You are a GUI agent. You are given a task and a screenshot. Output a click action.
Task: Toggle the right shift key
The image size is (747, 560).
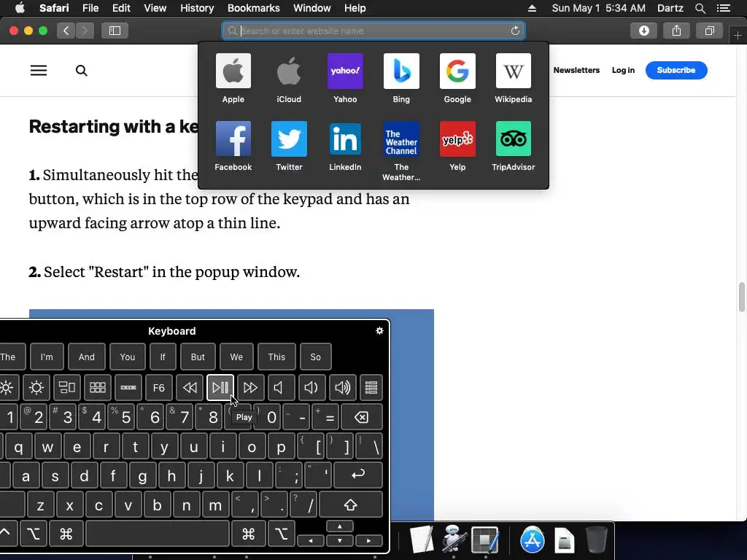coord(351,505)
